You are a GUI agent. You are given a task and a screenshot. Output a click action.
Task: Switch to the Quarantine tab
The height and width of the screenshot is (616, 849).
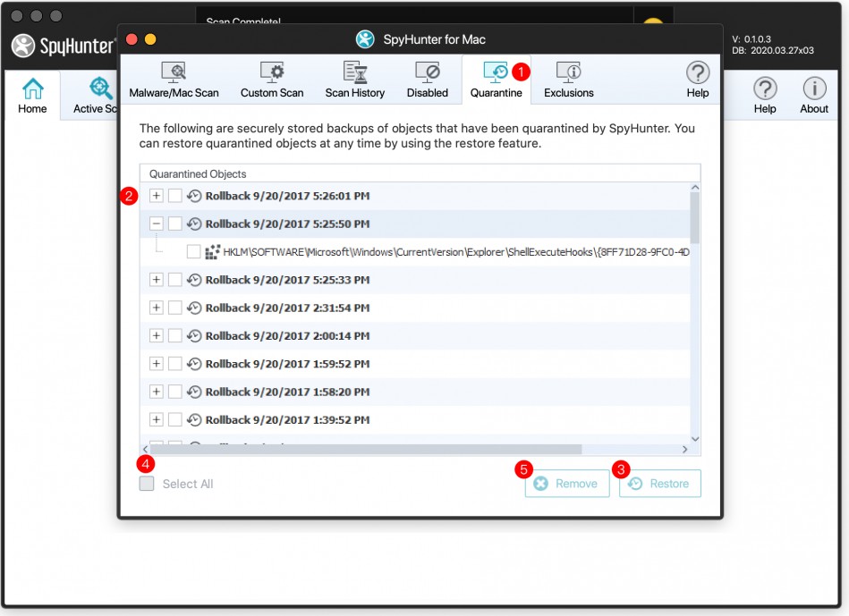pos(497,79)
